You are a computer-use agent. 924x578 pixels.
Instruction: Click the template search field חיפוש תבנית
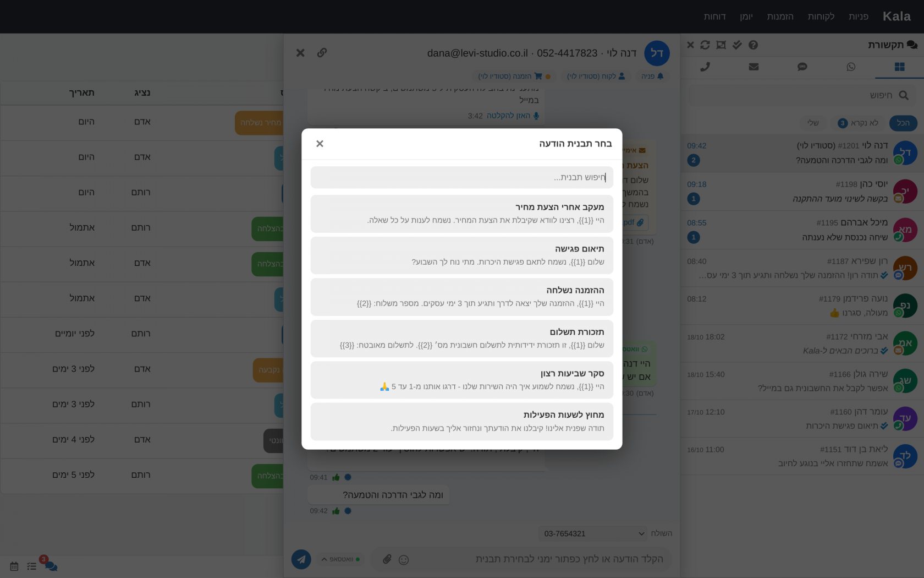462,177
